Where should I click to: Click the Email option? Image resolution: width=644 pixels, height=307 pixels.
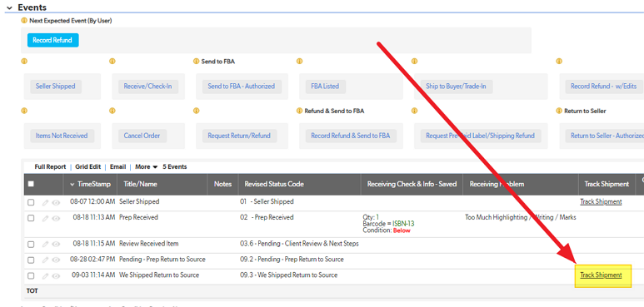pos(117,167)
